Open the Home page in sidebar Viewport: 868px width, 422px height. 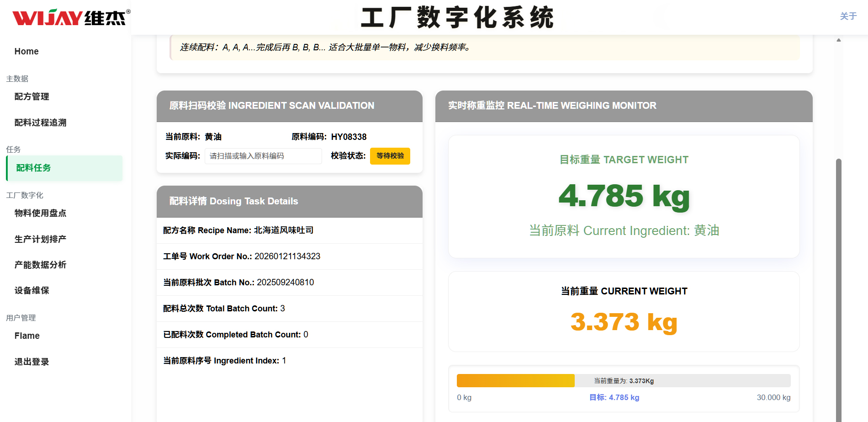[x=26, y=51]
